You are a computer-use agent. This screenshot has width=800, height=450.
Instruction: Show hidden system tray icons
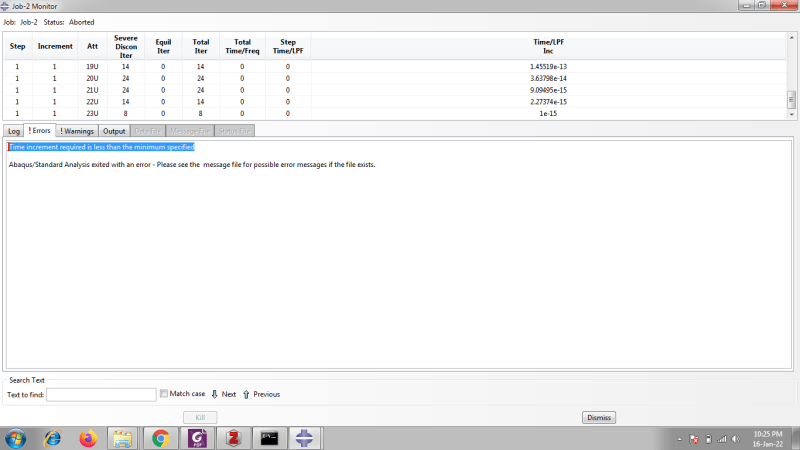point(679,439)
